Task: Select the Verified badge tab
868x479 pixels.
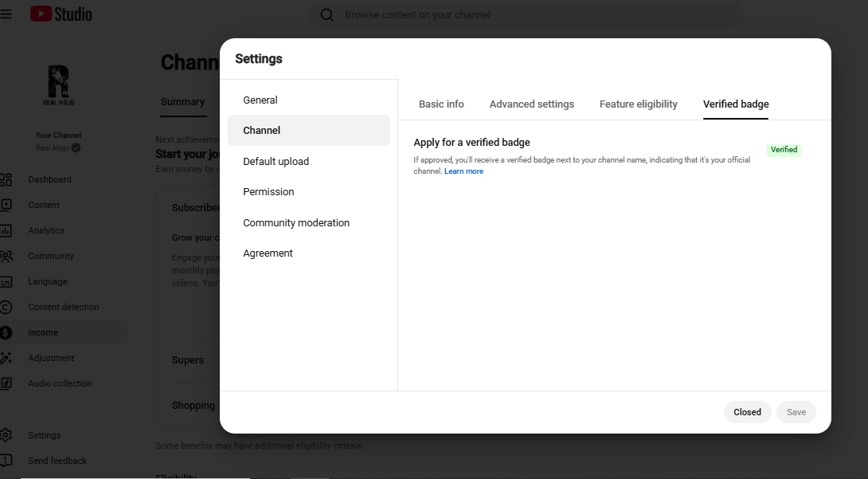Action: 736,104
